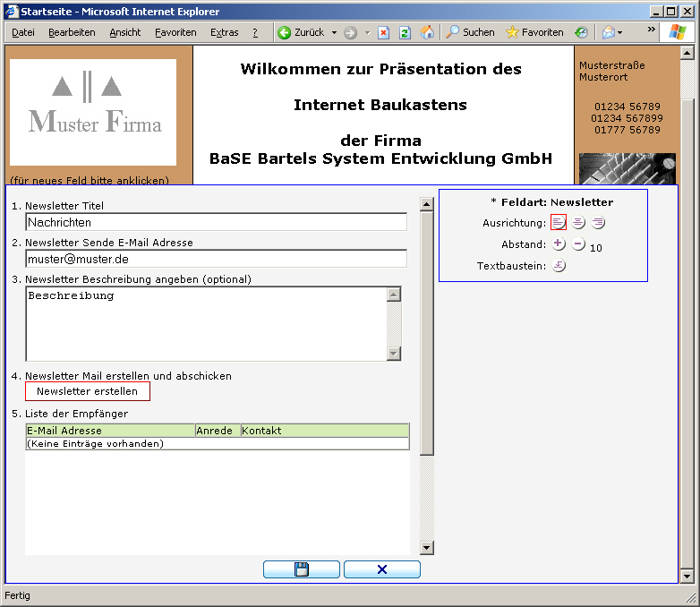Set Ausrichtung to left alignment

coord(559,223)
